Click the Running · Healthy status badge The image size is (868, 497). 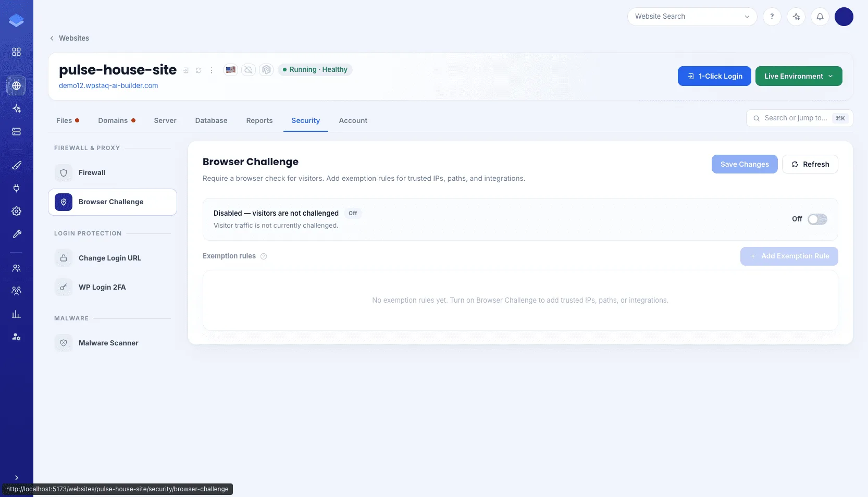click(315, 69)
